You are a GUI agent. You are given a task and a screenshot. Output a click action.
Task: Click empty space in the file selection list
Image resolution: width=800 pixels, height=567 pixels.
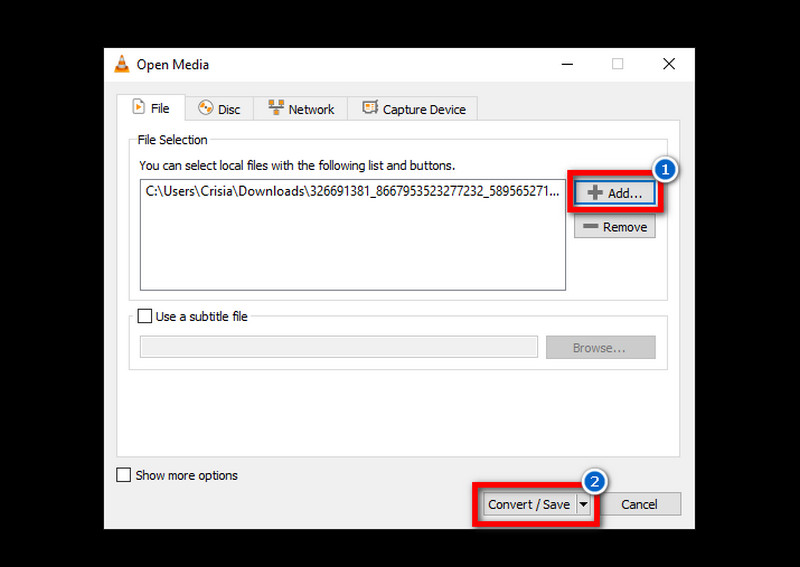(x=350, y=250)
